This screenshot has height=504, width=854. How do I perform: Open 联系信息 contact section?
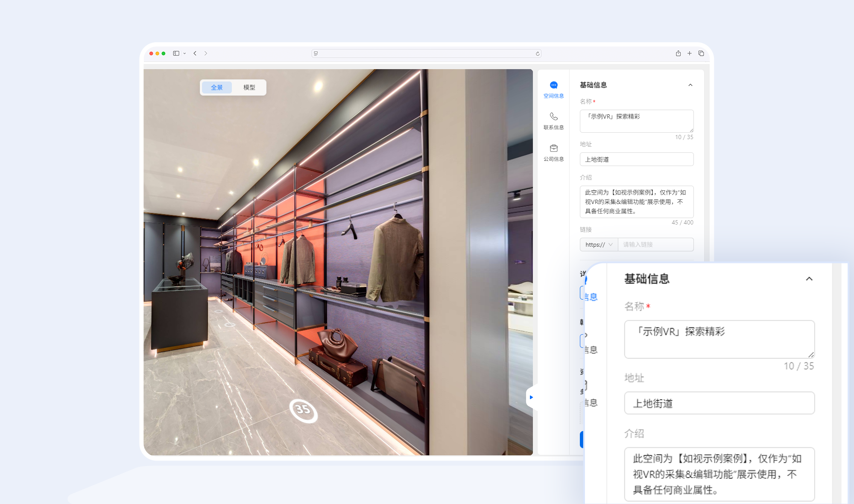click(553, 121)
